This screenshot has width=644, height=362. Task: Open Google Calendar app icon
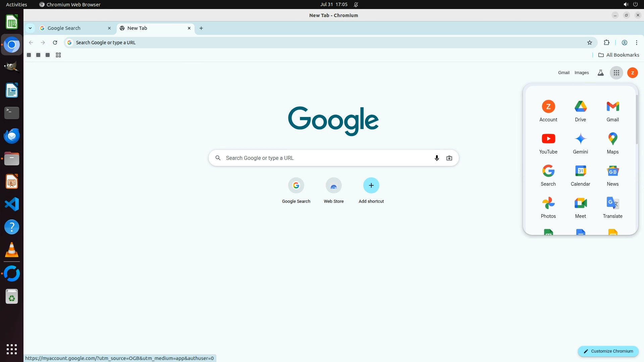point(580,175)
